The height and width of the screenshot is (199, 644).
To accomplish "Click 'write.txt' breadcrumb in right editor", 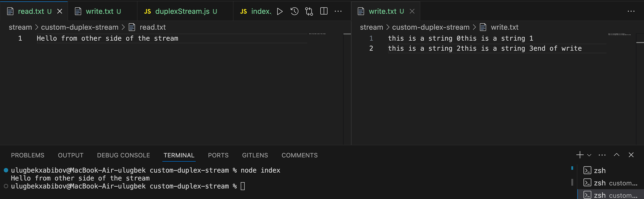I will click(499, 27).
